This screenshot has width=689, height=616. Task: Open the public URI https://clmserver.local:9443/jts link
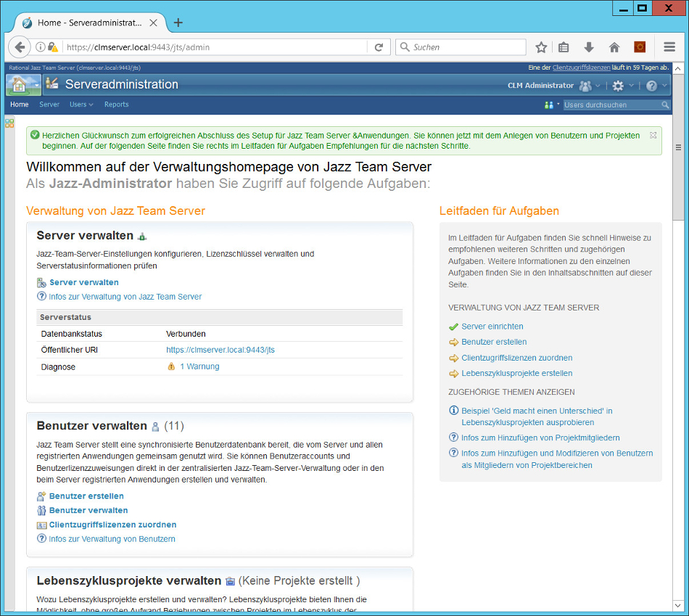[x=220, y=350]
